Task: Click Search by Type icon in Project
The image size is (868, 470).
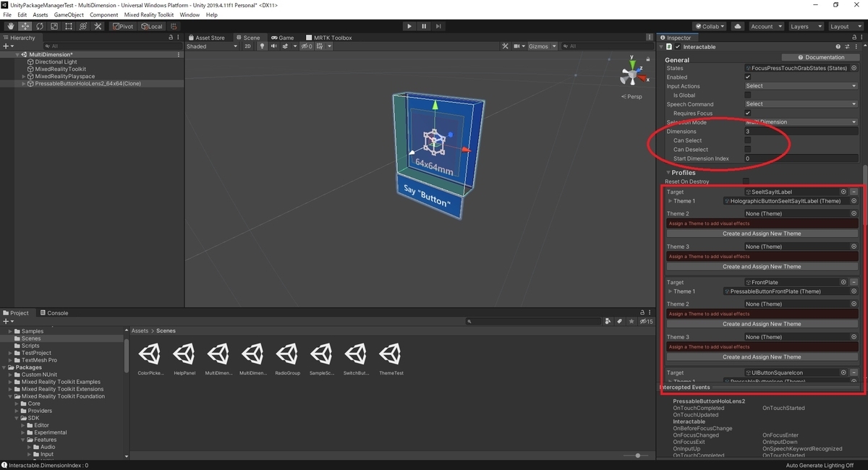Action: click(x=608, y=321)
